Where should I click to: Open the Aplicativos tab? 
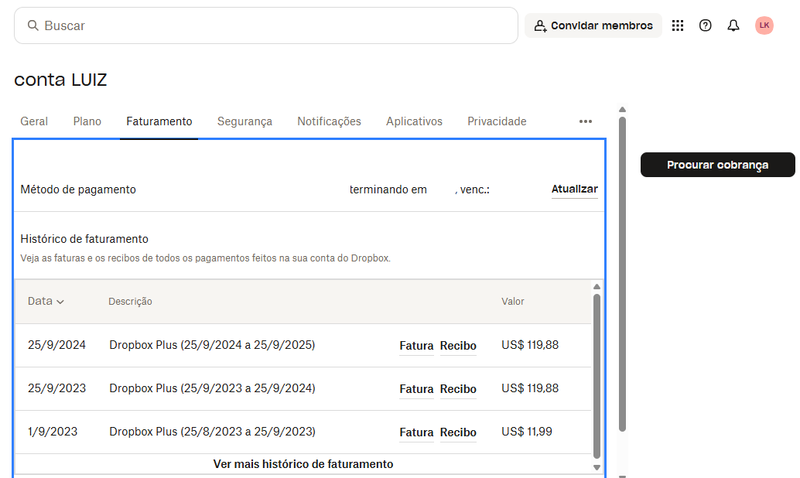(x=414, y=121)
